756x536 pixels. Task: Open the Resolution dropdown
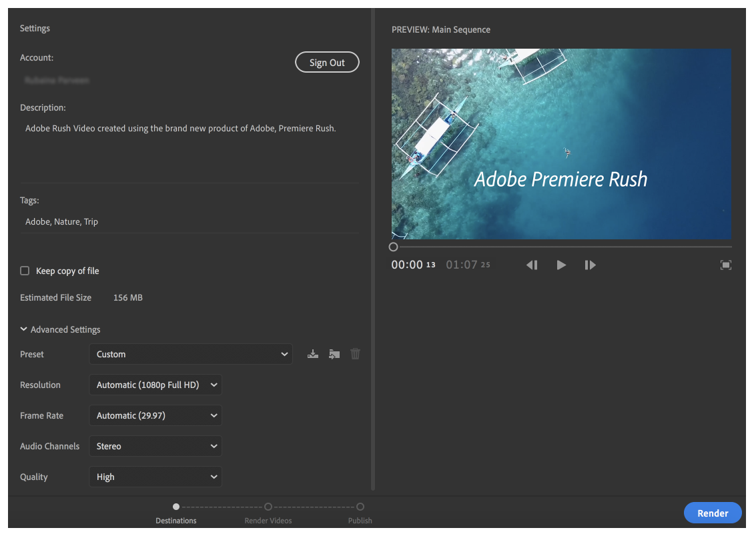(x=155, y=385)
